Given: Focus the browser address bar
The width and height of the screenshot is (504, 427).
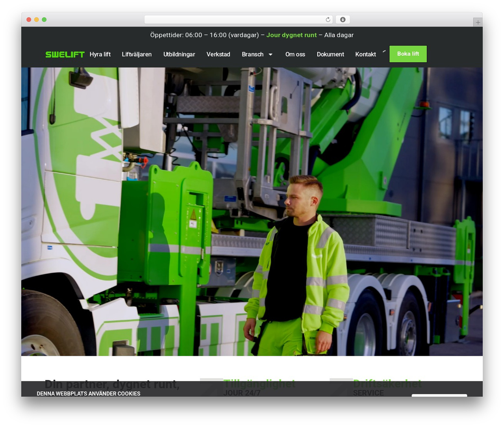Looking at the screenshot, I should point(239,20).
